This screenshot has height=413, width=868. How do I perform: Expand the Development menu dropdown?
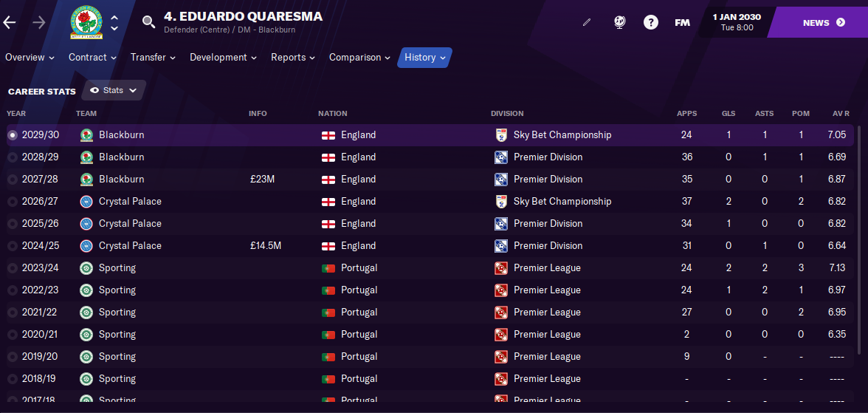tap(223, 57)
